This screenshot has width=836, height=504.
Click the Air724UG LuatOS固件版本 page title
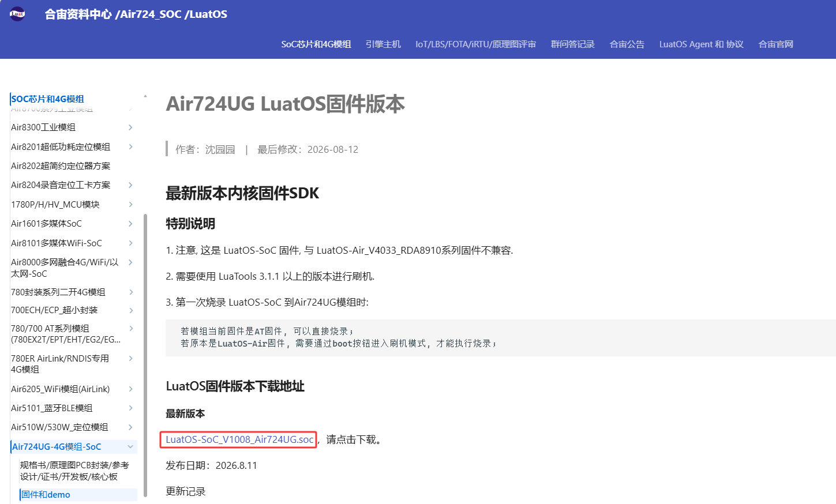[x=286, y=104]
